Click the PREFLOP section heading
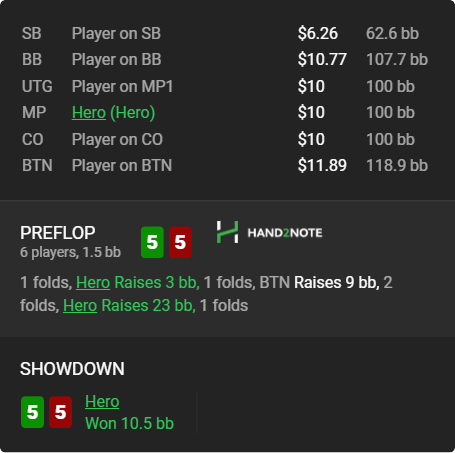Image resolution: width=455 pixels, height=453 pixels. click(x=58, y=233)
